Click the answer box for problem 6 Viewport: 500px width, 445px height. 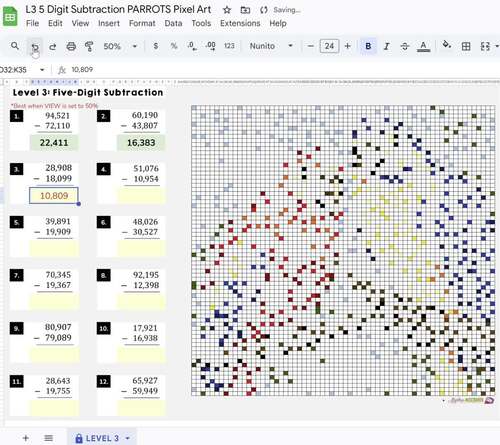[141, 249]
